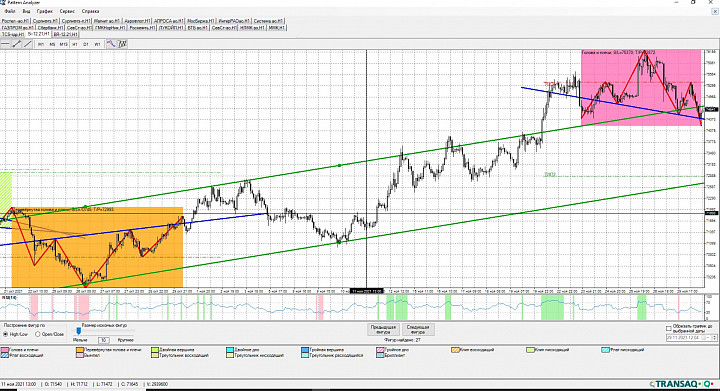Open the График menu
The height and width of the screenshot is (391, 720).
point(45,11)
